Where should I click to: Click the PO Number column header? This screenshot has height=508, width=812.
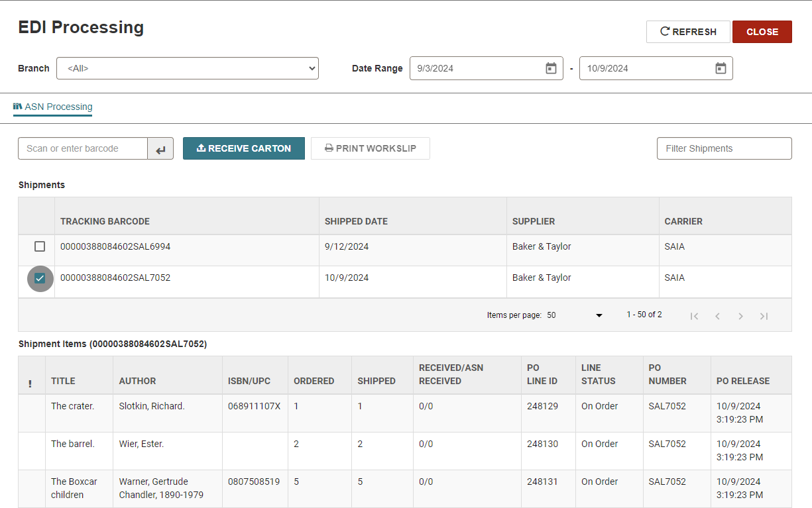(x=667, y=374)
